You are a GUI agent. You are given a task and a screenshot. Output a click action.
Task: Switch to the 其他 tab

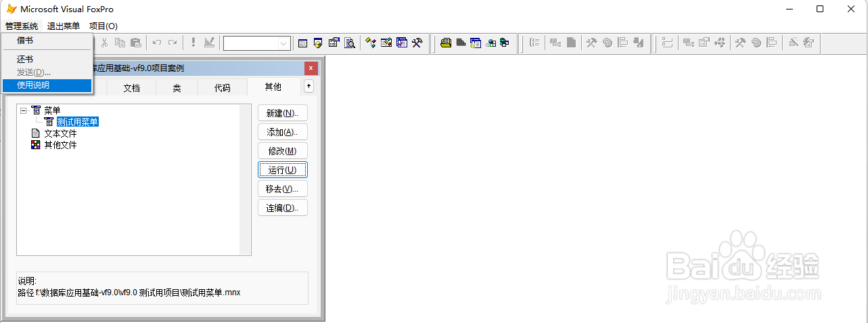273,87
